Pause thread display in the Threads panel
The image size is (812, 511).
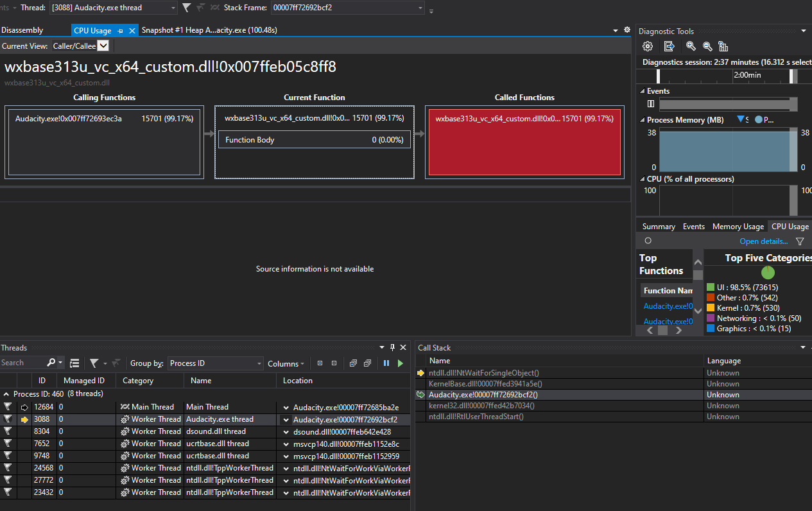[x=386, y=363]
